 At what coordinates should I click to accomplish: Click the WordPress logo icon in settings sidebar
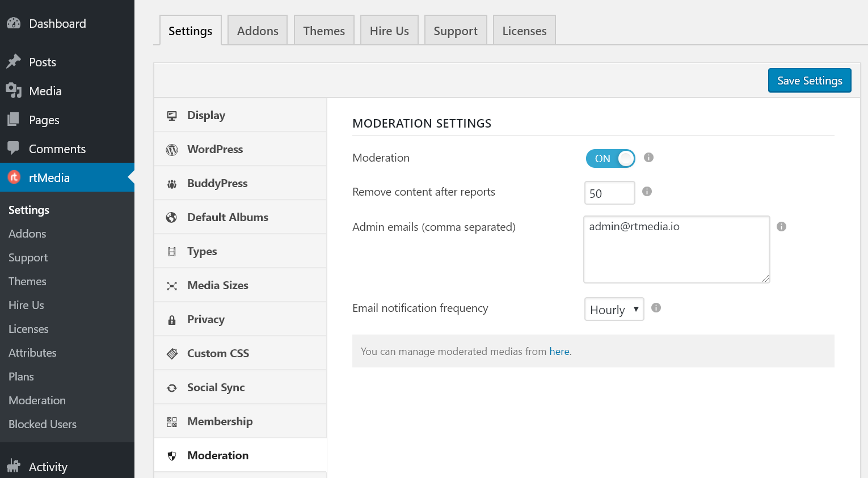(x=172, y=149)
